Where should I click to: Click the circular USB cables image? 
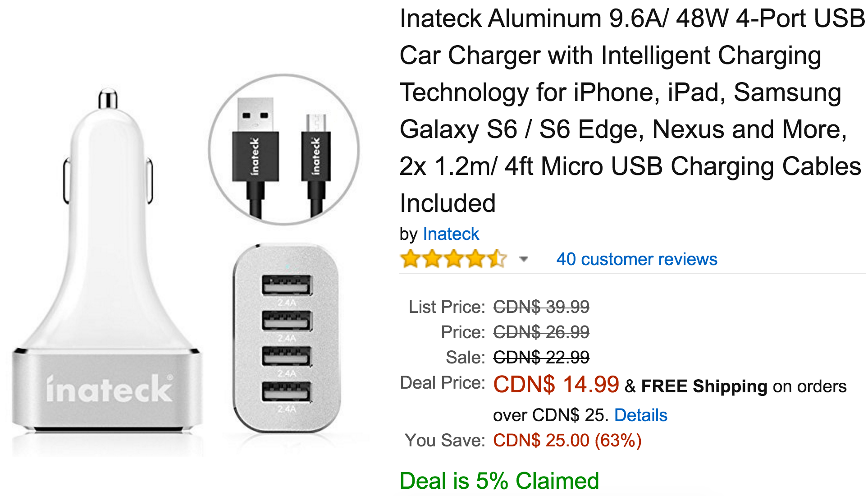tap(284, 150)
